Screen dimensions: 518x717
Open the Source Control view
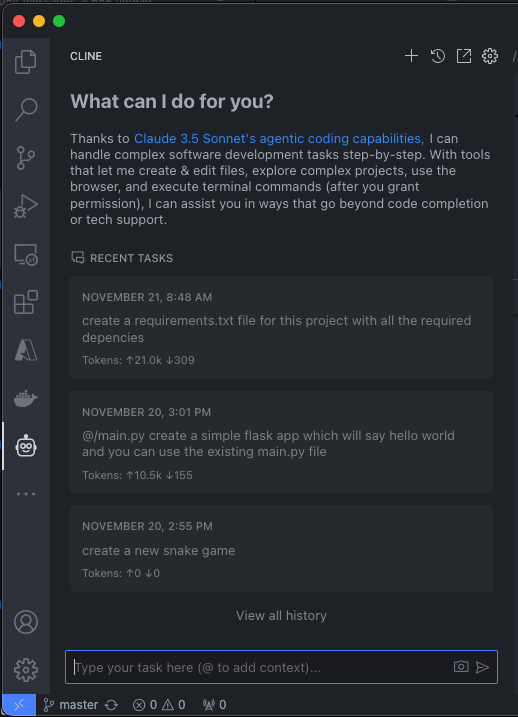[26, 158]
